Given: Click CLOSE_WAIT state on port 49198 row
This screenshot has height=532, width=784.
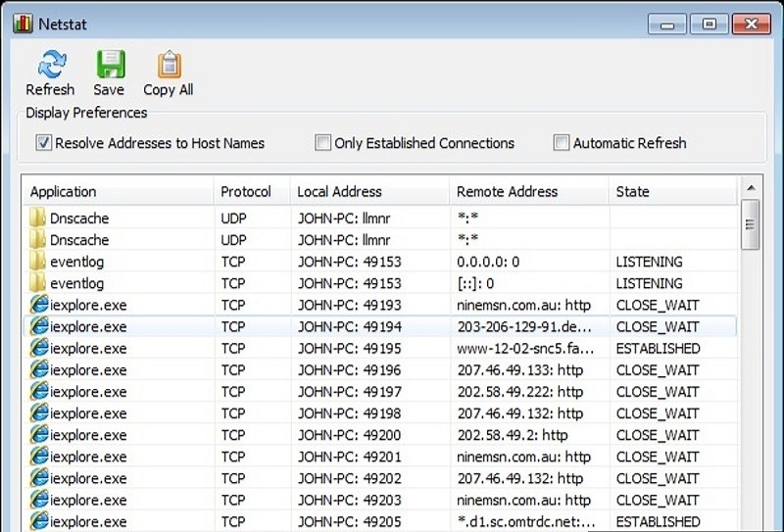Looking at the screenshot, I should click(658, 413).
